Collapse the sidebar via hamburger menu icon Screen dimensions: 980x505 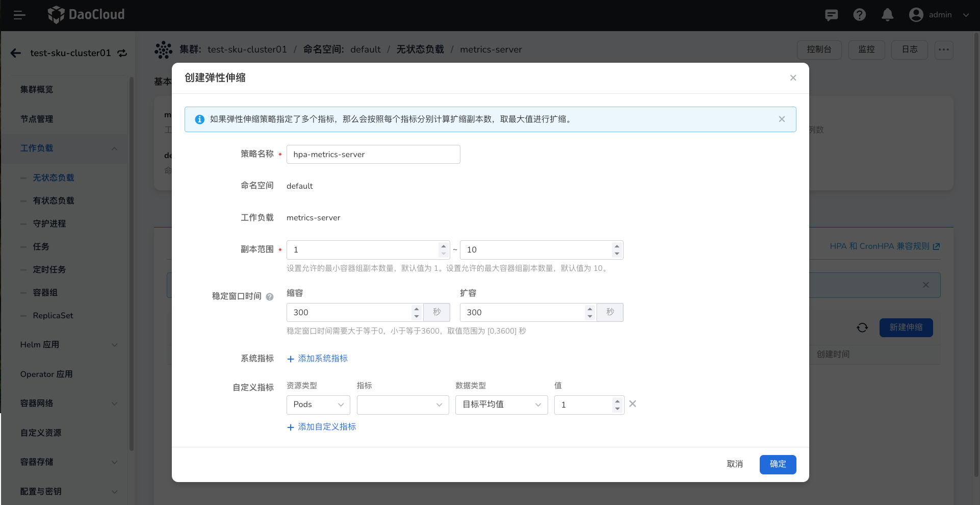[20, 15]
